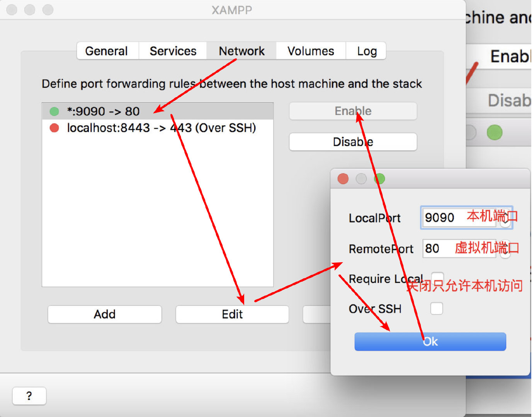This screenshot has width=532, height=417.
Task: Confirm the dialog with the Ok button
Action: point(430,342)
